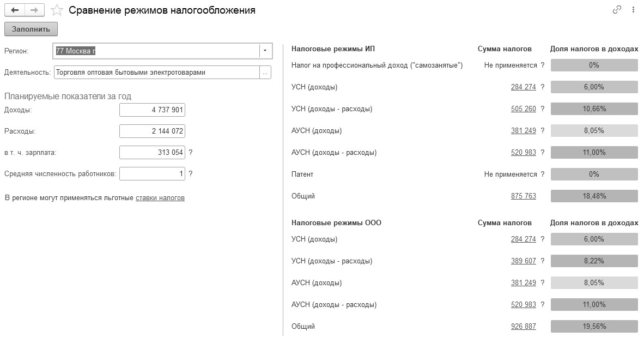Click question mark by self-employed tax row

coord(543,65)
